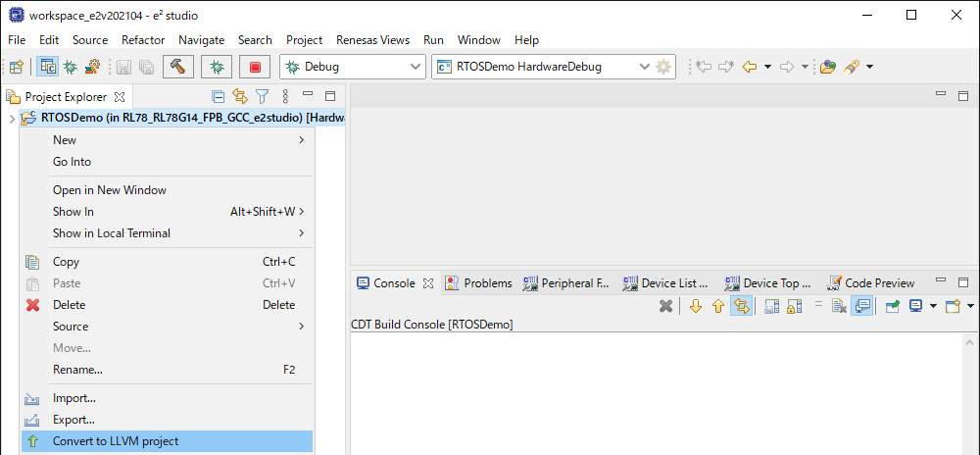Choose Delete from the context menu
Screen dimensions: 980x455
167,305
